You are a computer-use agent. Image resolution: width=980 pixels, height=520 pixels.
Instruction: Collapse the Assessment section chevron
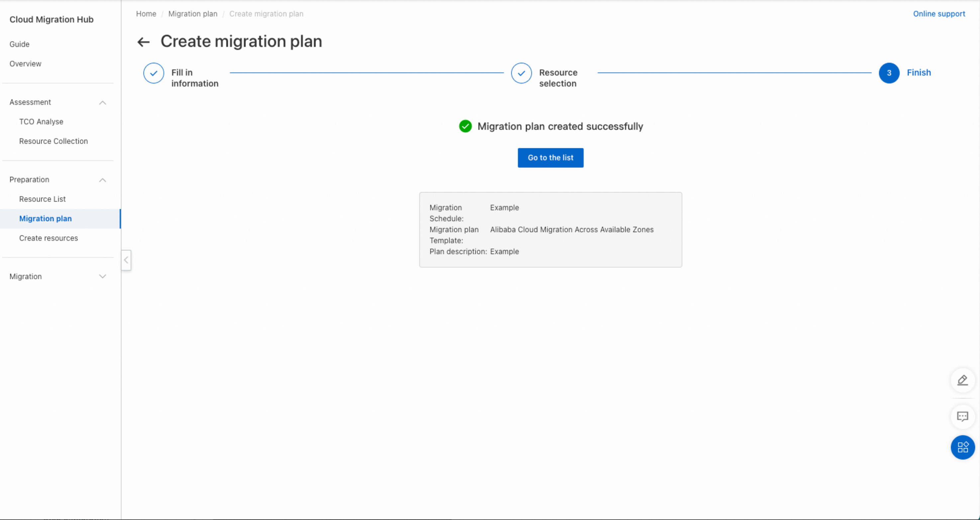[x=102, y=102]
